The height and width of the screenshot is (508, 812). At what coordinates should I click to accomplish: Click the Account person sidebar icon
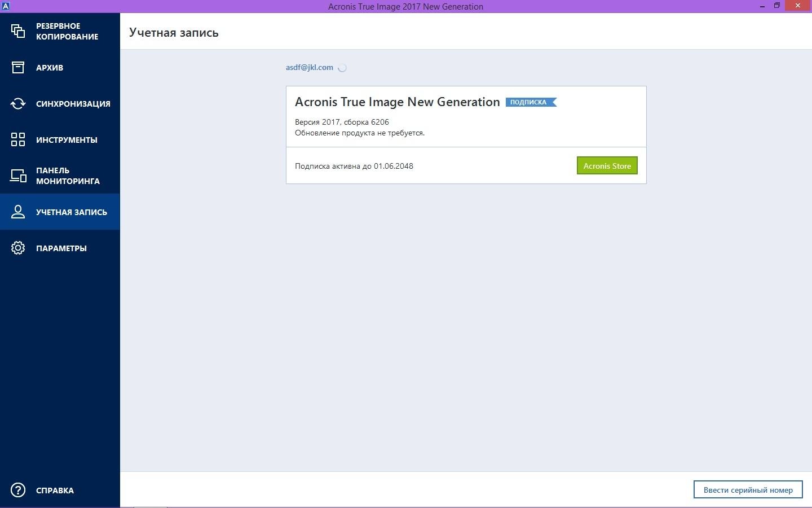pyautogui.click(x=18, y=212)
